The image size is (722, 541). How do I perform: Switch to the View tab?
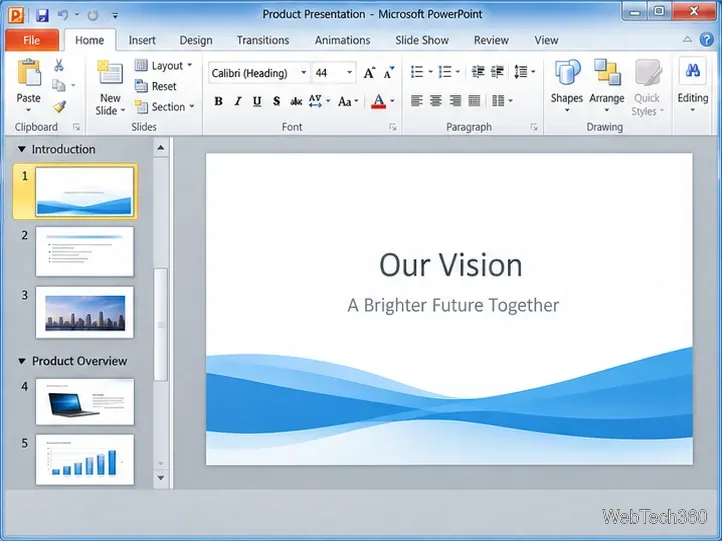click(546, 40)
